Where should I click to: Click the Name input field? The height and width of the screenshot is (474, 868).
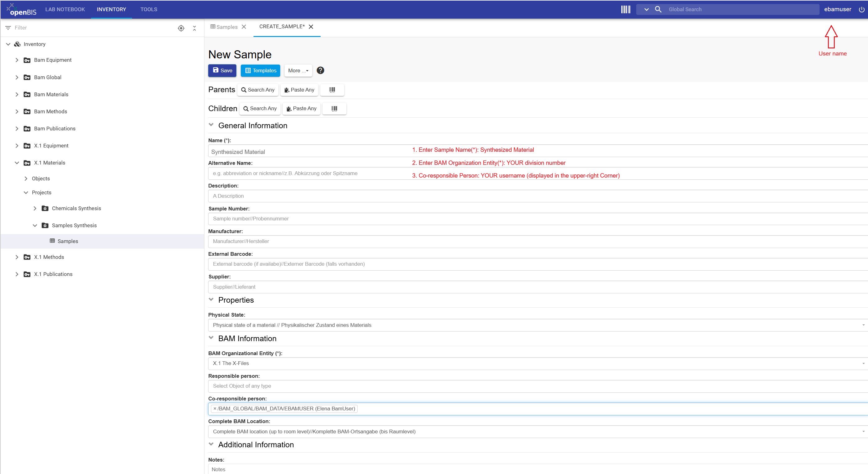point(538,151)
